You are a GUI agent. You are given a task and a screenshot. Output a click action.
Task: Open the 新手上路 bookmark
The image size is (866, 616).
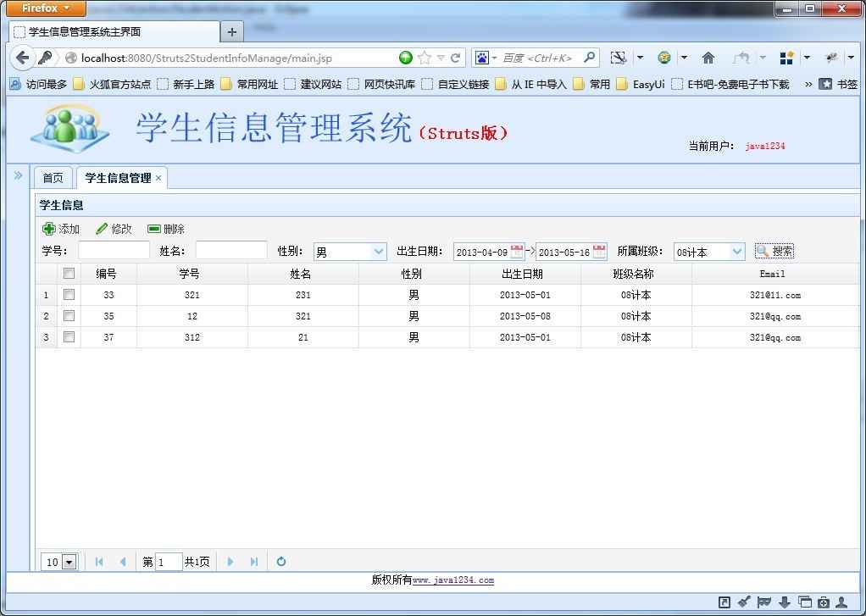tap(186, 84)
